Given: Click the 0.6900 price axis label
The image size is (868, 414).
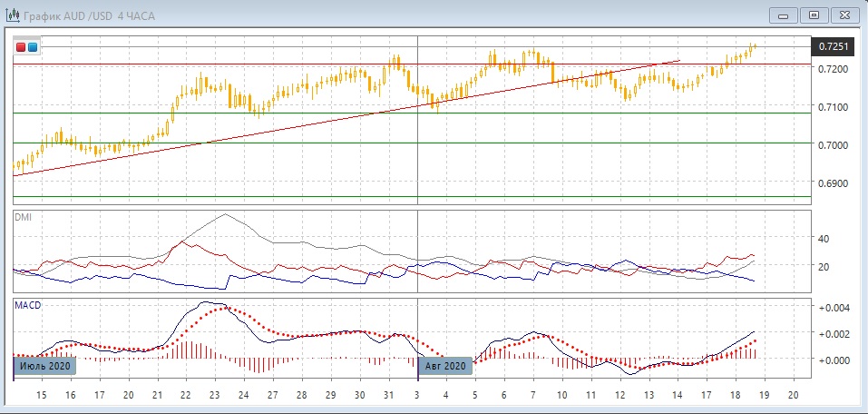Looking at the screenshot, I should click(833, 183).
